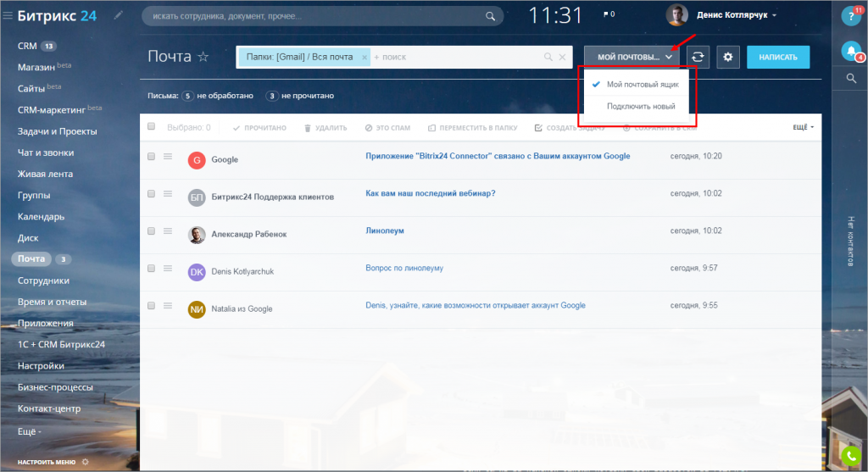Click the 3 не прочитано counter

pyautogui.click(x=299, y=96)
